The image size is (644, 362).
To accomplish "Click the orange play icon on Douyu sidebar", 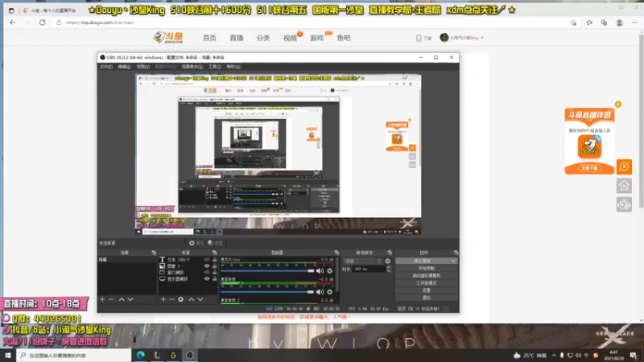I will (624, 167).
